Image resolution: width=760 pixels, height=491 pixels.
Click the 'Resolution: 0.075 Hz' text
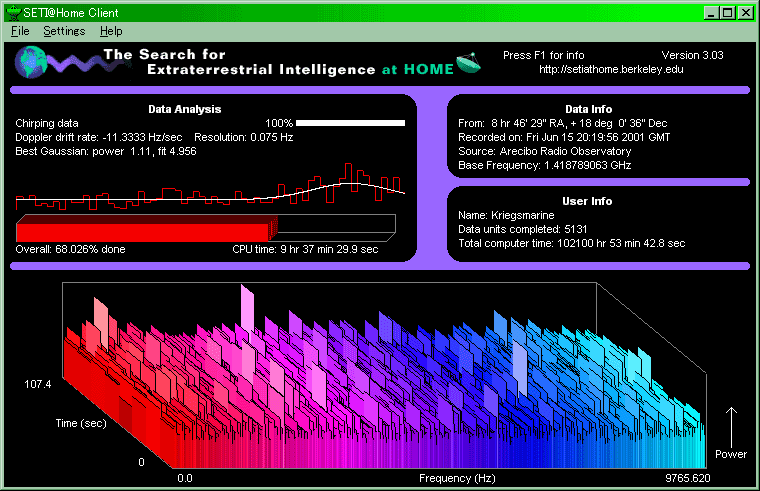click(244, 137)
